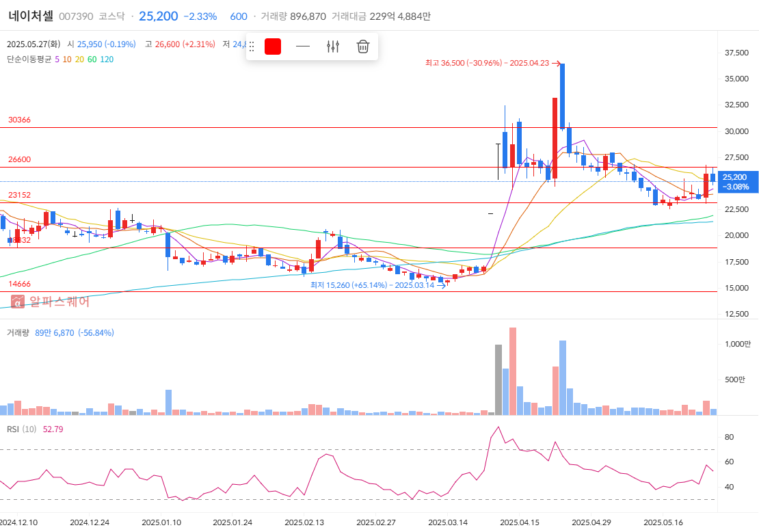Click the 14666 horizontal line label
The image size is (759, 532).
point(19,284)
